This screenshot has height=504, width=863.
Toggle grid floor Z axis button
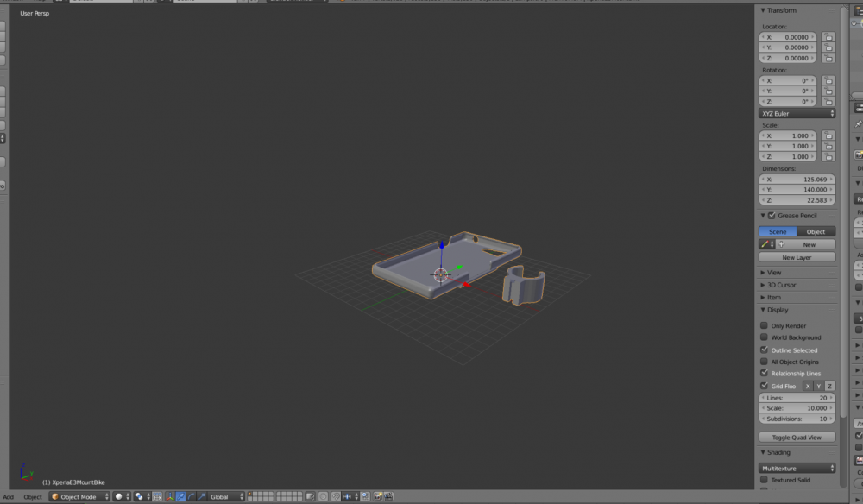pyautogui.click(x=829, y=387)
